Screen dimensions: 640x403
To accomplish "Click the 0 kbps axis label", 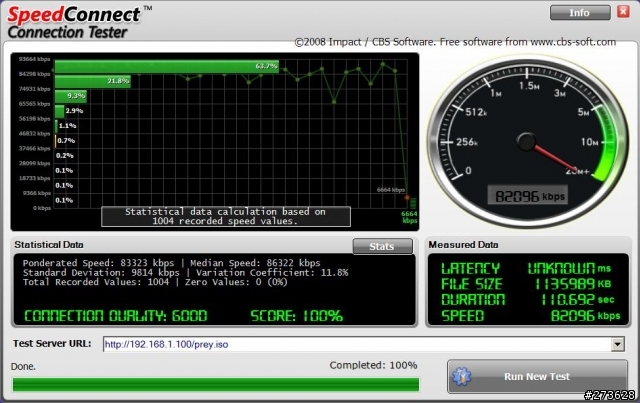I will pos(42,208).
